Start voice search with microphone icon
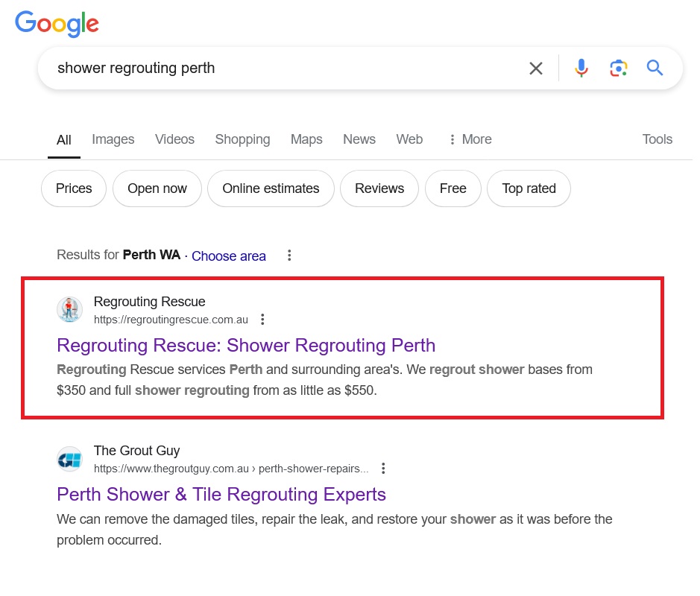Image resolution: width=700 pixels, height=596 pixels. (581, 69)
